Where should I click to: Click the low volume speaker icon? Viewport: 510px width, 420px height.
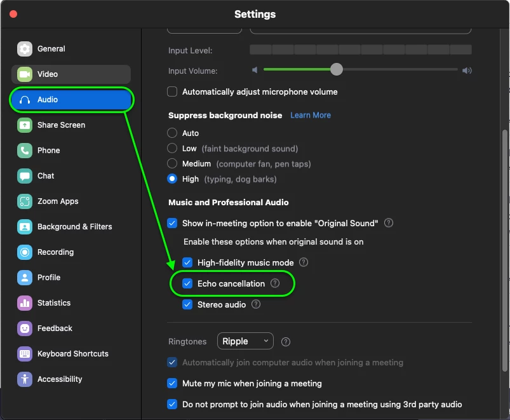click(x=255, y=70)
